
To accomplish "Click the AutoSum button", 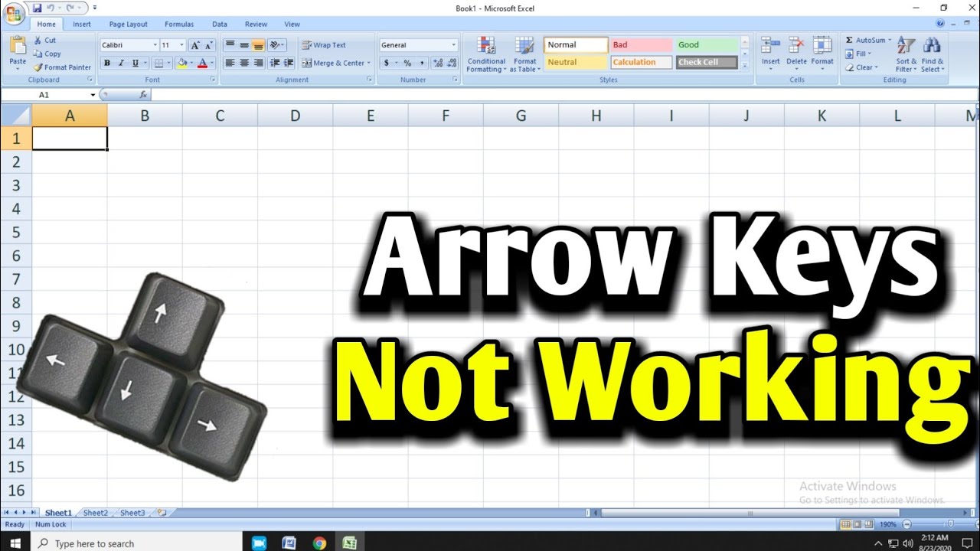I will tap(868, 41).
